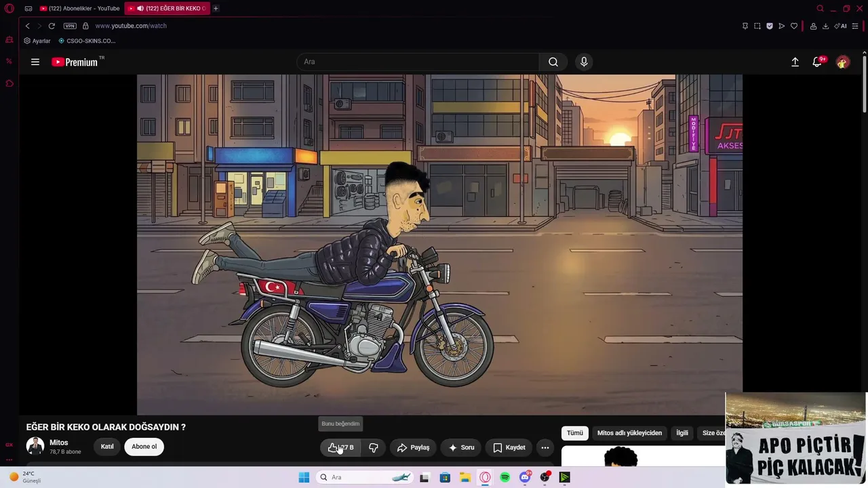Open the browser AI assistant button
Image resolution: width=868 pixels, height=488 pixels.
(840, 26)
